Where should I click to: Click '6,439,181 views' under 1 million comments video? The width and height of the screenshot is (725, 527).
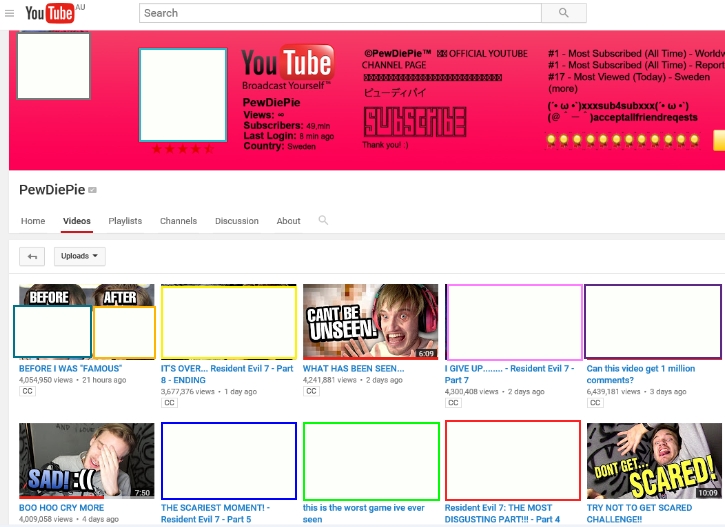click(x=614, y=392)
